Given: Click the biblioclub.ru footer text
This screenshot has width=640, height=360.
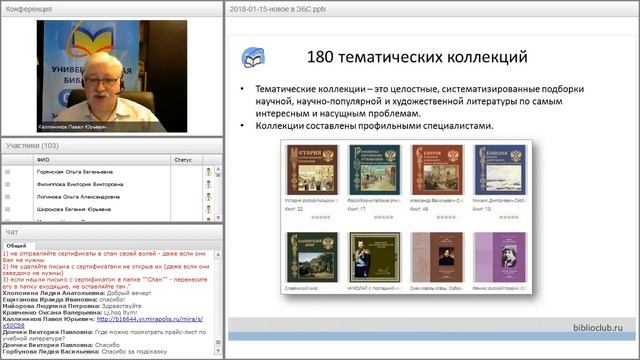Looking at the screenshot, I should tap(598, 327).
